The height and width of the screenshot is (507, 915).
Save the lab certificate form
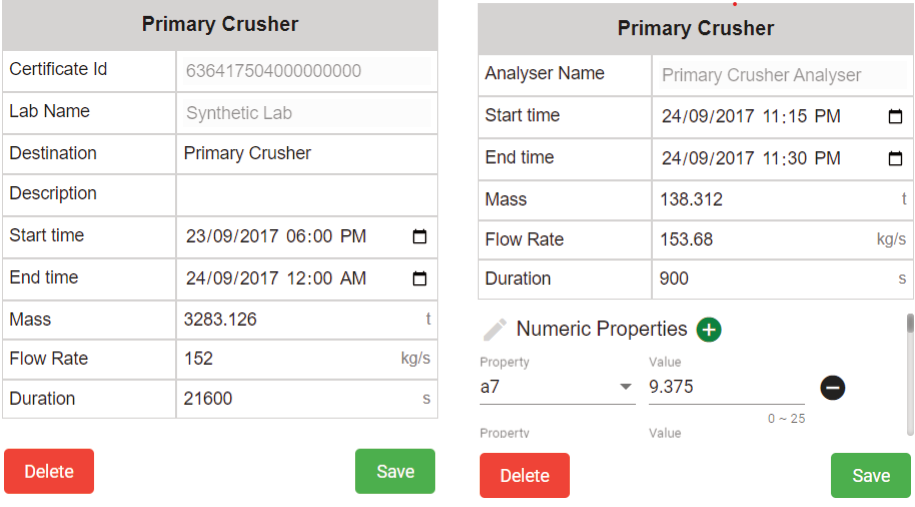(x=395, y=471)
